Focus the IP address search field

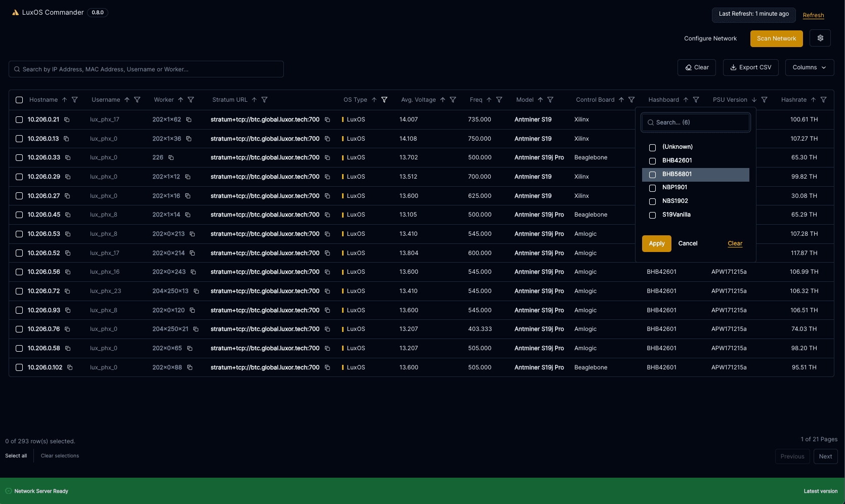[146, 69]
